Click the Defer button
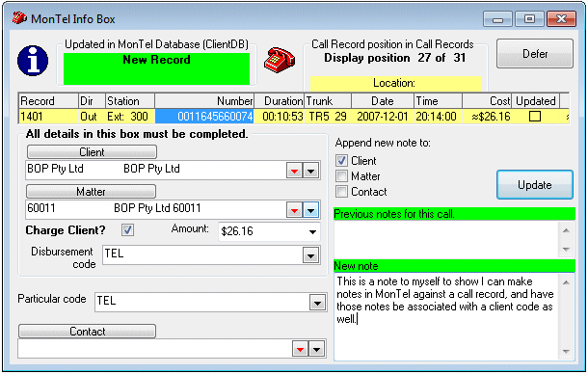The height and width of the screenshot is (374, 588). tap(535, 54)
